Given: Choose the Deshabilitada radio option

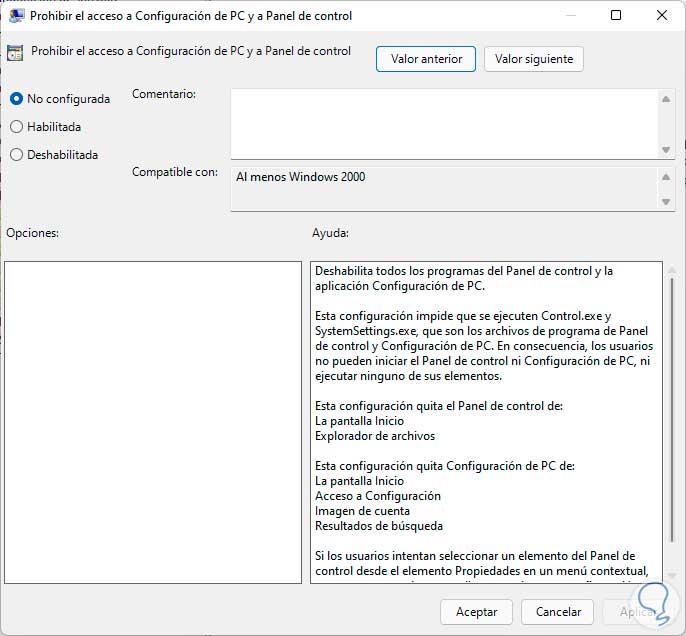Looking at the screenshot, I should [16, 155].
